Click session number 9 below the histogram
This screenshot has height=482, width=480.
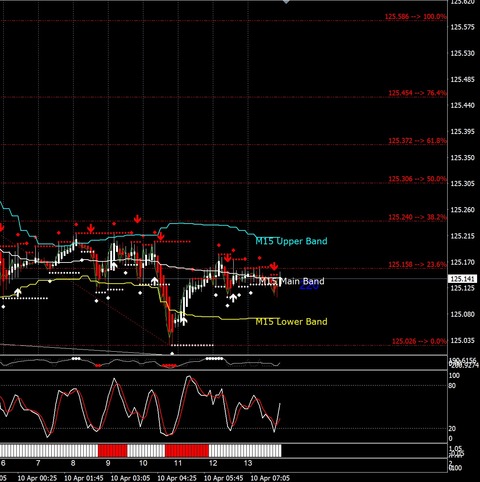coord(108,463)
